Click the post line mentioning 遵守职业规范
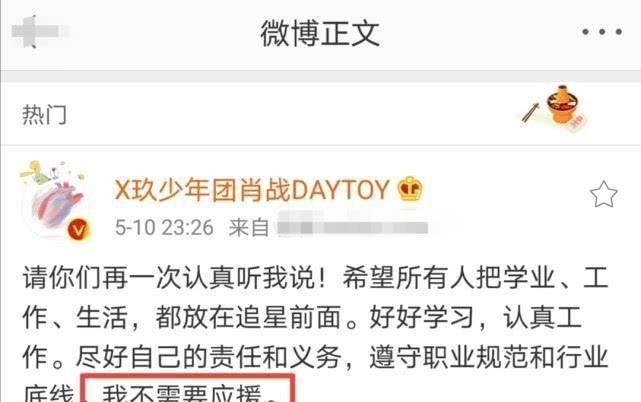 tap(316, 357)
